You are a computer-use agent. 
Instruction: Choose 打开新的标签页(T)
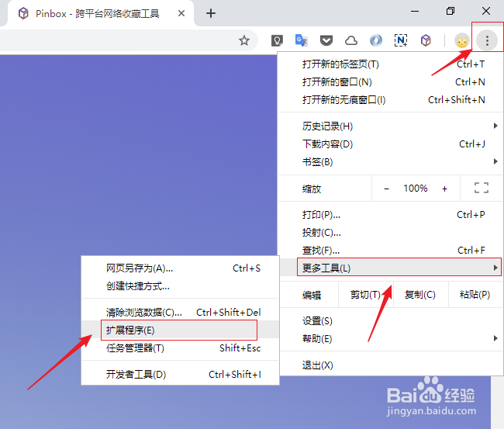[390, 64]
